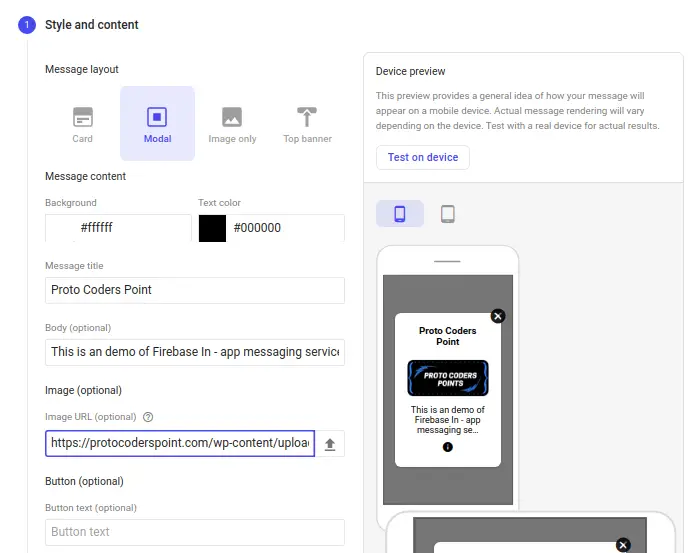Click the Proto Coders Points preview image
The height and width of the screenshot is (553, 697).
pos(448,378)
